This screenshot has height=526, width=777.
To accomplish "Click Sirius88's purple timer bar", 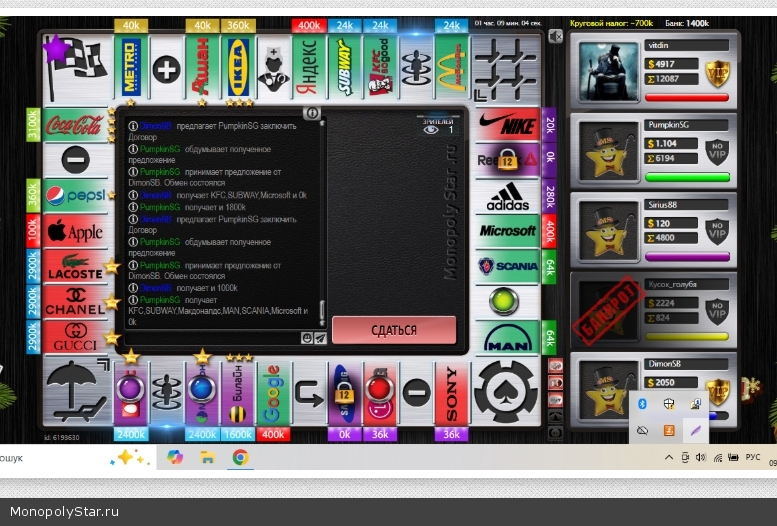I will [687, 257].
